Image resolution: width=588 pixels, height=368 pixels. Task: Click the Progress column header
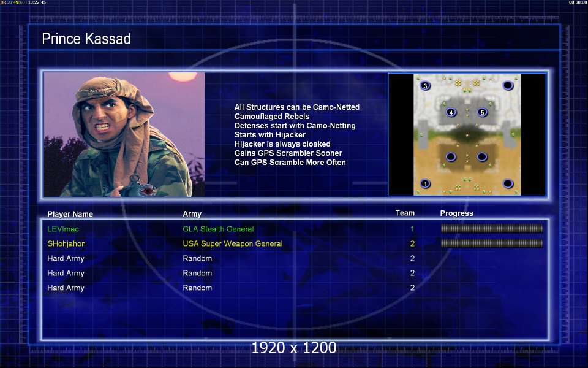[x=456, y=213]
